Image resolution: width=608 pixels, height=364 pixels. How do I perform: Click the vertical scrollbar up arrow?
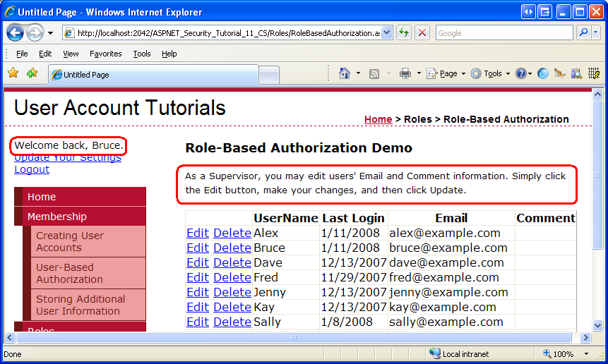click(x=597, y=94)
